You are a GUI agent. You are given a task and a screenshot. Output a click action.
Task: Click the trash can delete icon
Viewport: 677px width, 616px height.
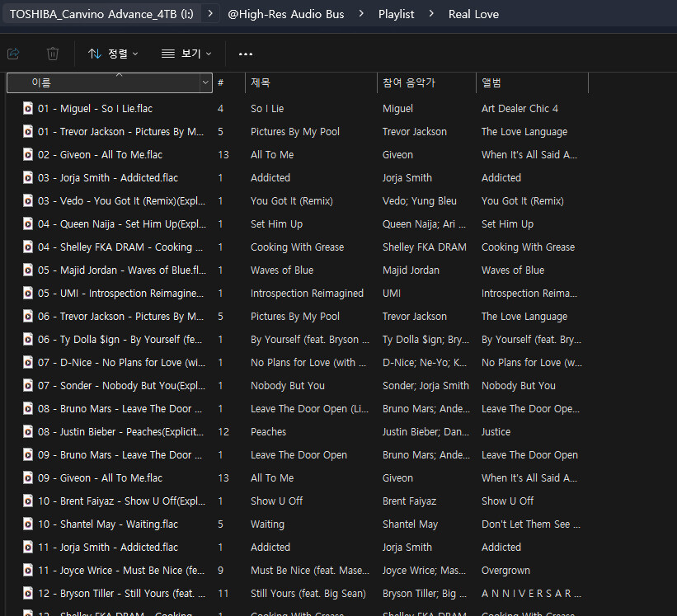tap(53, 54)
